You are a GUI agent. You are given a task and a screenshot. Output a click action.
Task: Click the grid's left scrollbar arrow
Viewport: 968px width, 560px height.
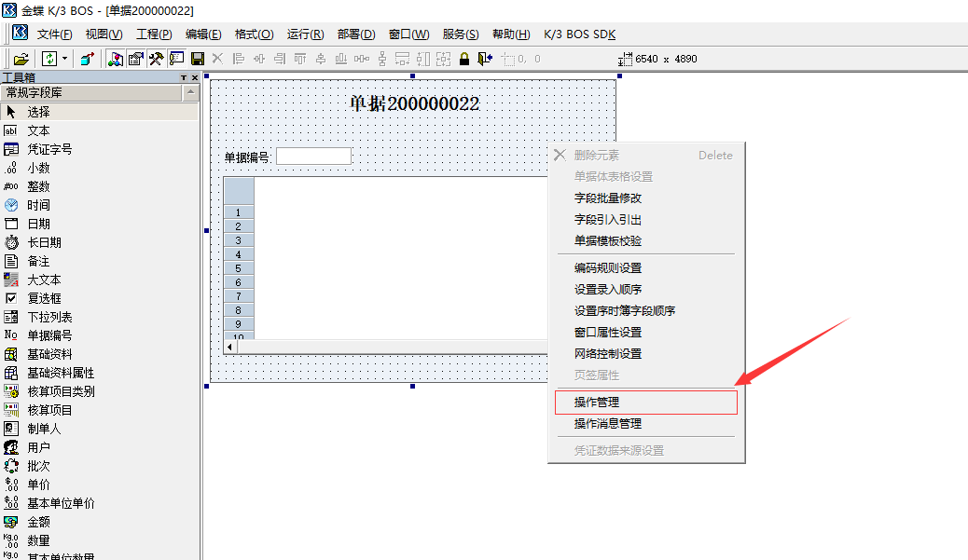pyautogui.click(x=228, y=345)
